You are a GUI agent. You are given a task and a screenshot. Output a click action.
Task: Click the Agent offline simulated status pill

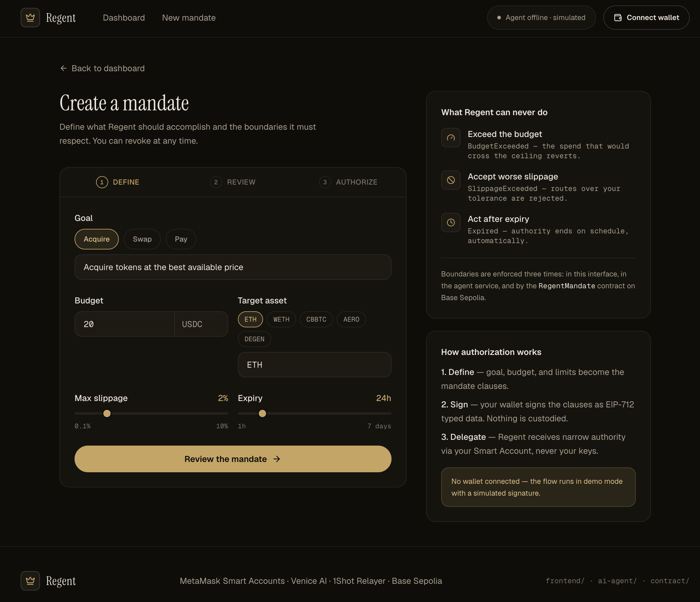(541, 18)
